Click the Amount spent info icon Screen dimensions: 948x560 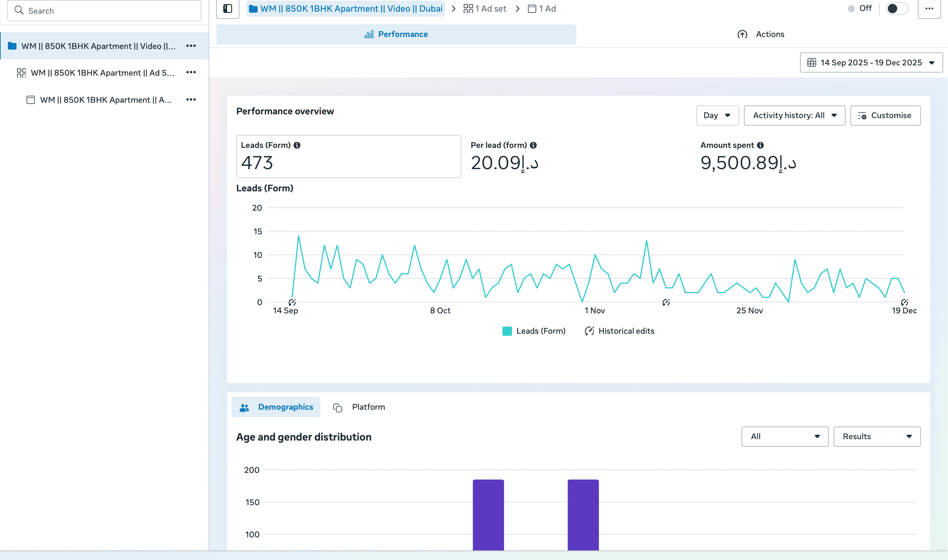click(x=760, y=145)
